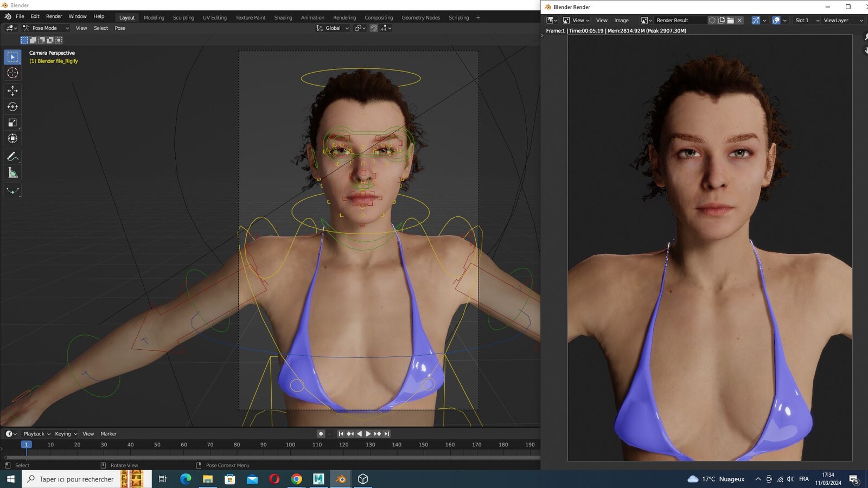This screenshot has width=868, height=488.
Task: Click play animation button in timeline
Action: (x=368, y=434)
